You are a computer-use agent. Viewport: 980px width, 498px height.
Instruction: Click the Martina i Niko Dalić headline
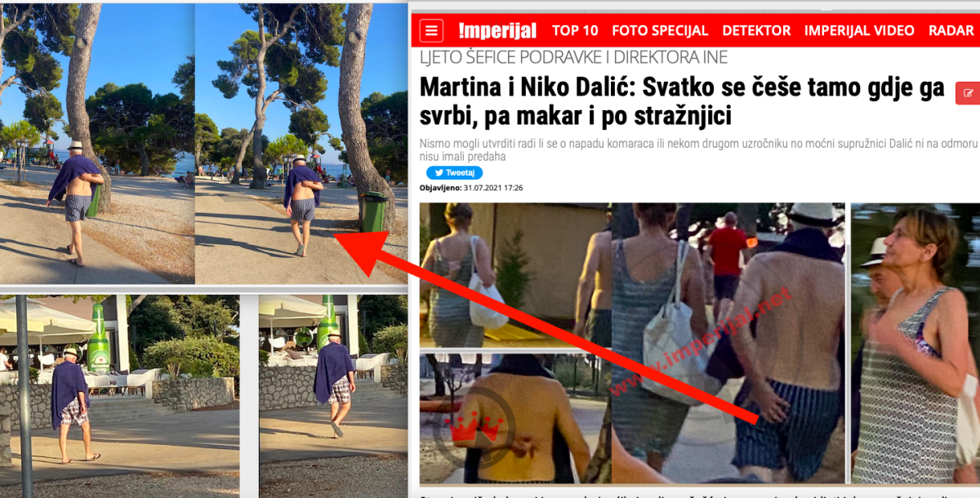[682, 101]
